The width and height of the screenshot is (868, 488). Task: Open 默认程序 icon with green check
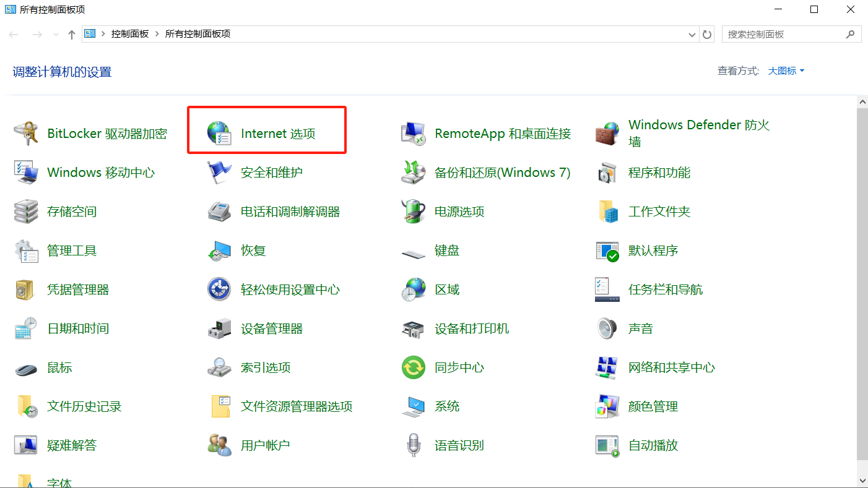[607, 250]
